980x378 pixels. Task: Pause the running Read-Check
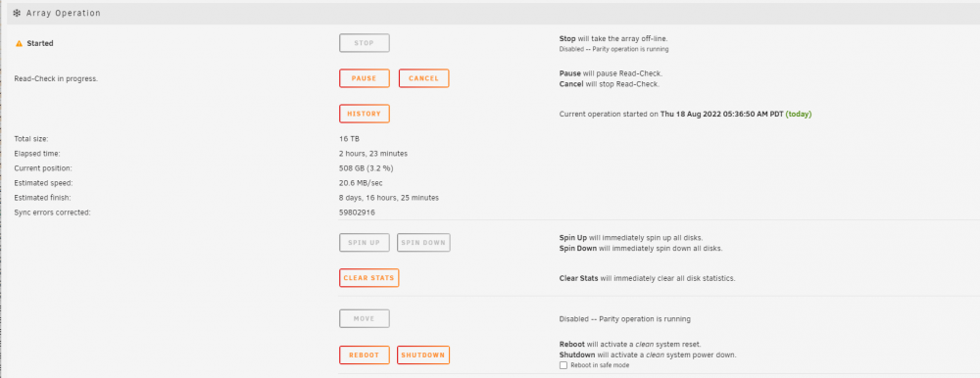click(365, 78)
